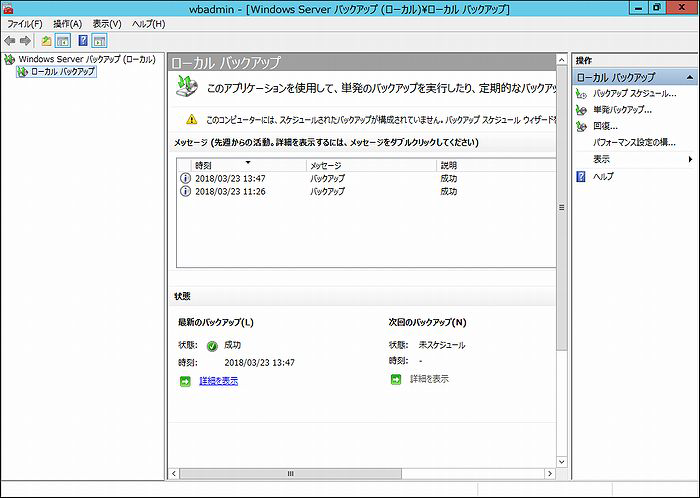This screenshot has width=700, height=498.
Task: Click the horizontal scrollbar right arrow
Action: click(550, 473)
